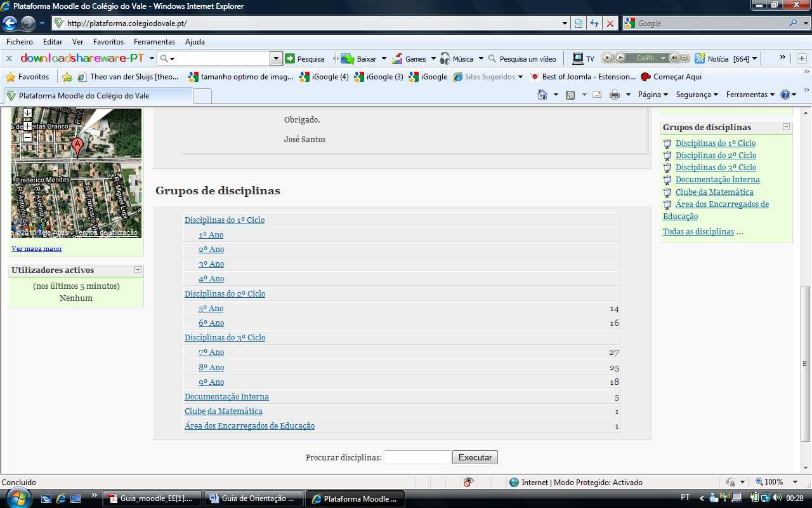Screen dimensions: 812x508
Task: Open the Segurança dropdown menu
Action: point(697,95)
